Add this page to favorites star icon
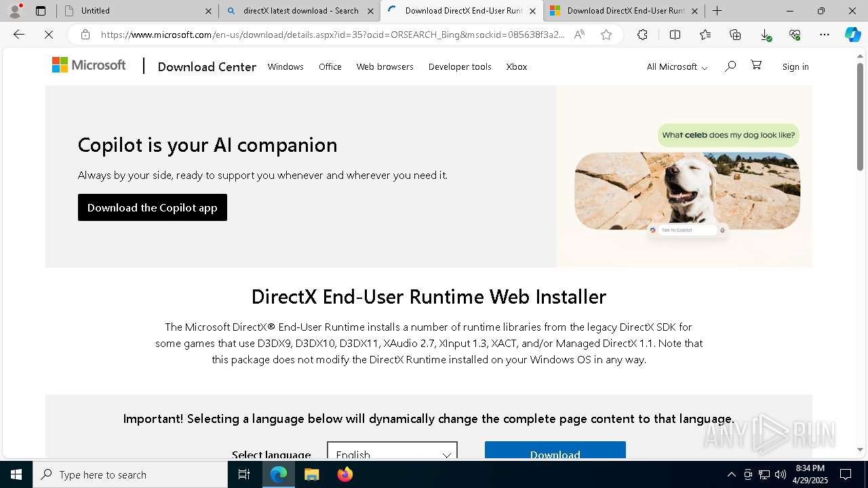 (x=606, y=35)
